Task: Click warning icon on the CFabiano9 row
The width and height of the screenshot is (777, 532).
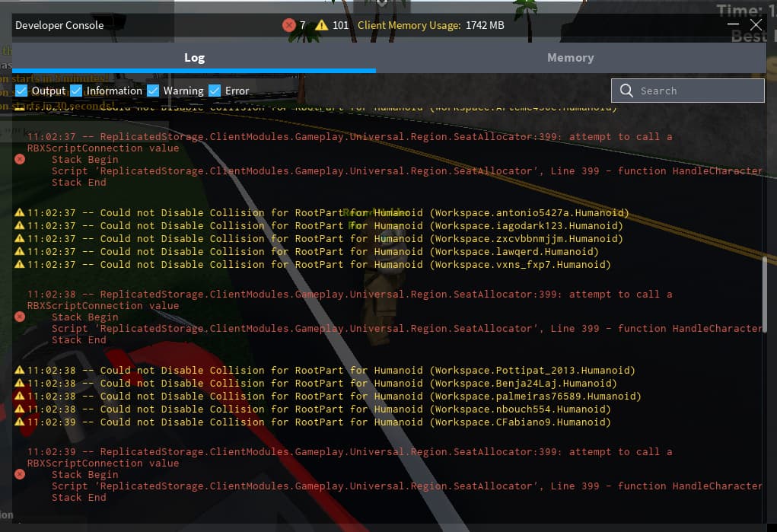Action: [x=20, y=422]
